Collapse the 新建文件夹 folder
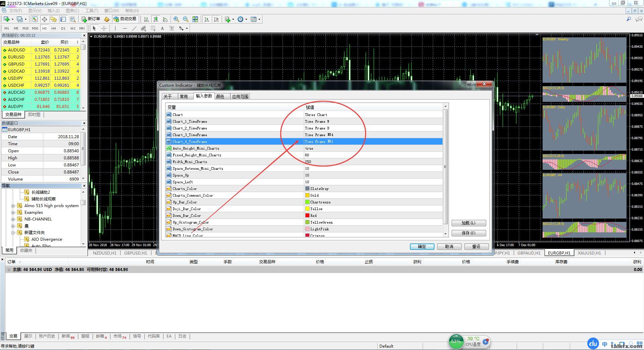 click(13, 233)
